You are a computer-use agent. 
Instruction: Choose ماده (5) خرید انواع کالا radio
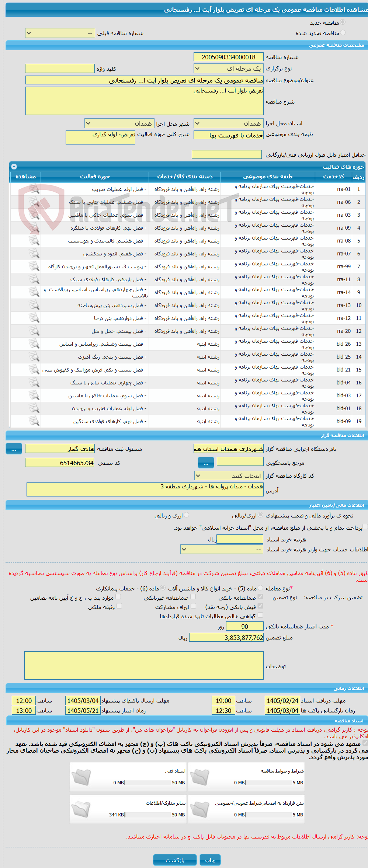pos(261,588)
